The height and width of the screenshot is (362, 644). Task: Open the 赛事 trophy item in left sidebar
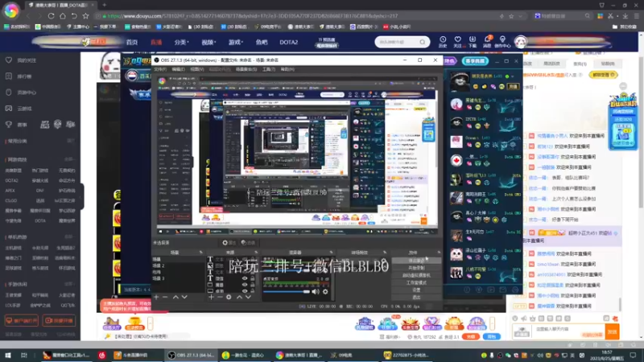[17, 125]
